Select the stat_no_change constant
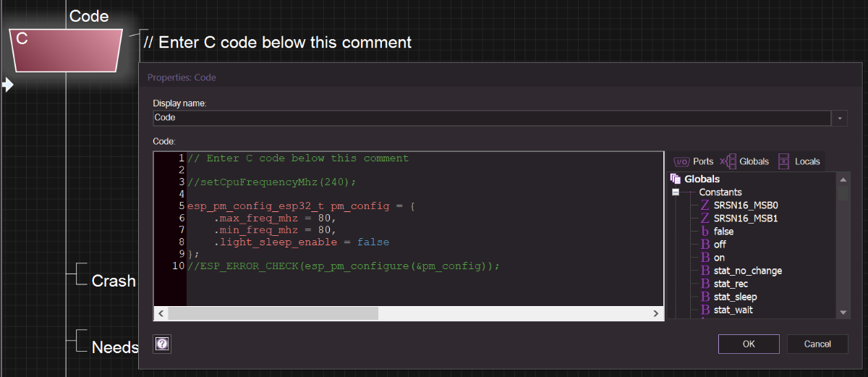This screenshot has width=868, height=377. click(x=747, y=271)
